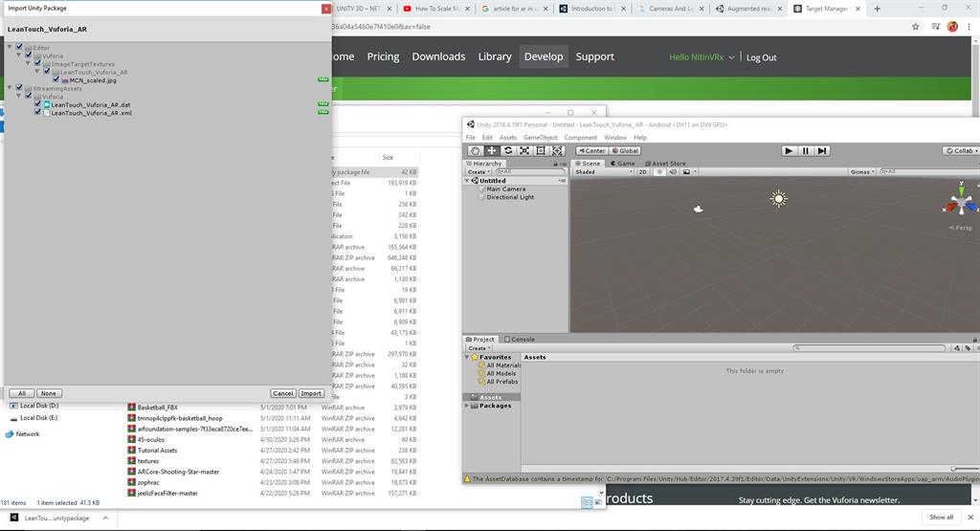980x531 pixels.
Task: Select the Rotate tool in Unity toolbar
Action: (x=508, y=150)
